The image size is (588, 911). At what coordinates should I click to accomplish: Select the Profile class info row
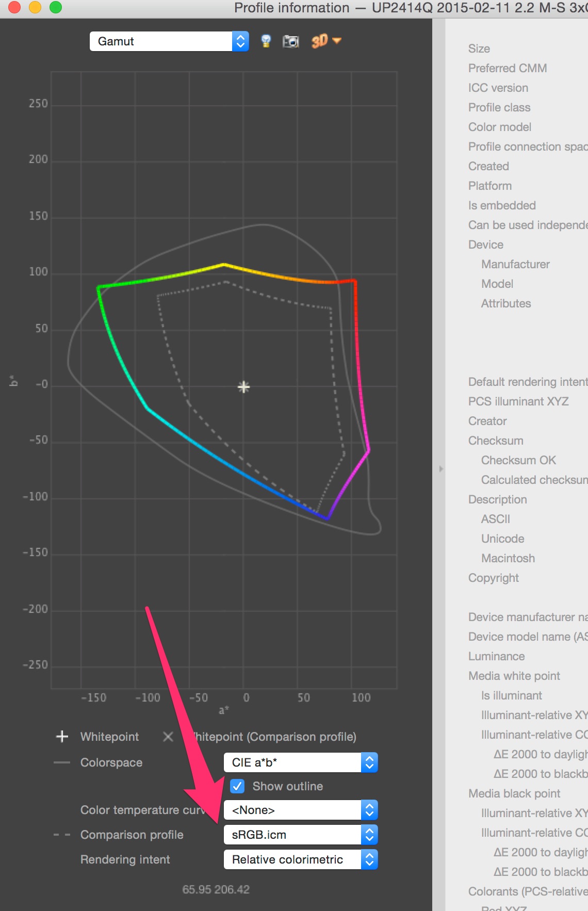(x=499, y=107)
